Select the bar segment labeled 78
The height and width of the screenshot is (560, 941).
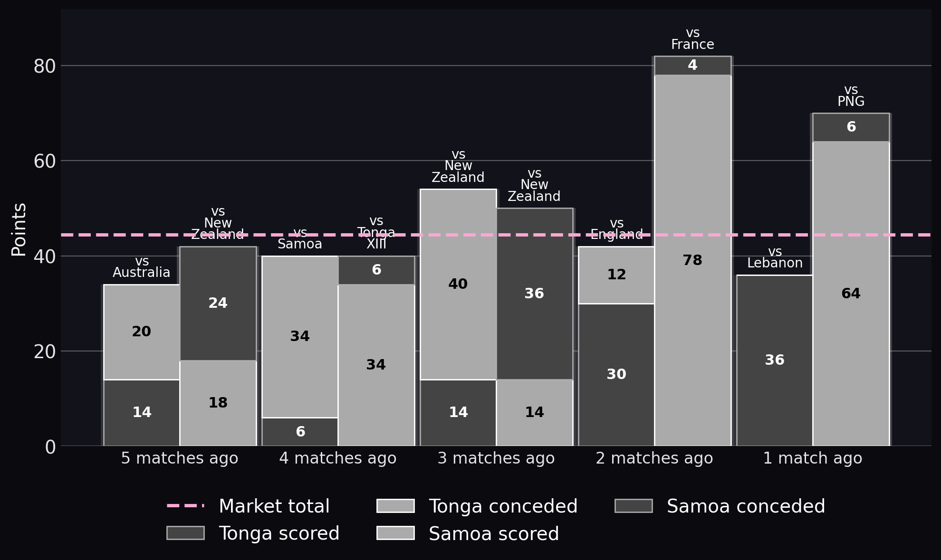pyautogui.click(x=692, y=260)
